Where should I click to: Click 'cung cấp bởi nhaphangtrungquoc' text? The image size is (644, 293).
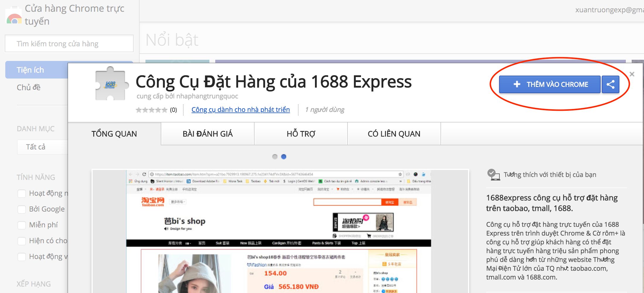click(x=187, y=96)
